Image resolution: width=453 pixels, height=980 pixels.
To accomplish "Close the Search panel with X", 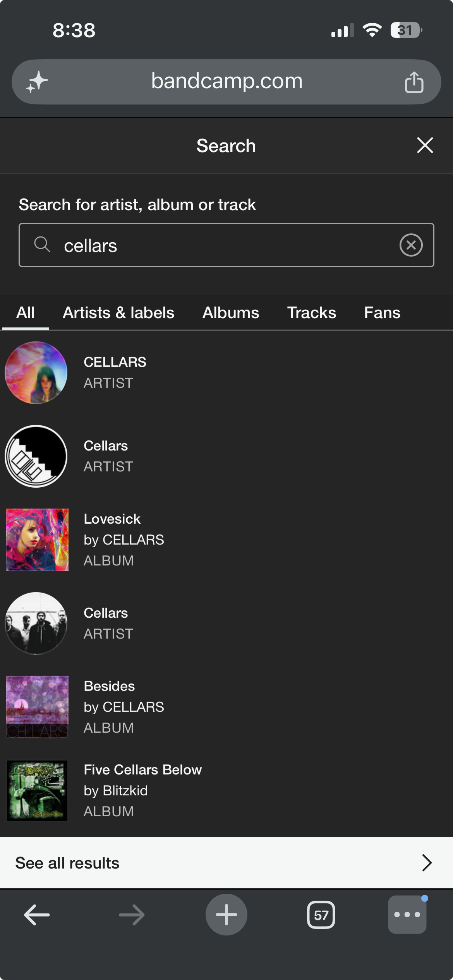I will point(425,146).
